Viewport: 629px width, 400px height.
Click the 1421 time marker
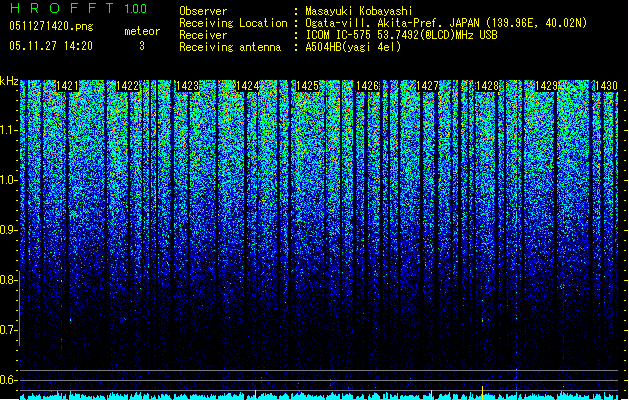coord(67,86)
